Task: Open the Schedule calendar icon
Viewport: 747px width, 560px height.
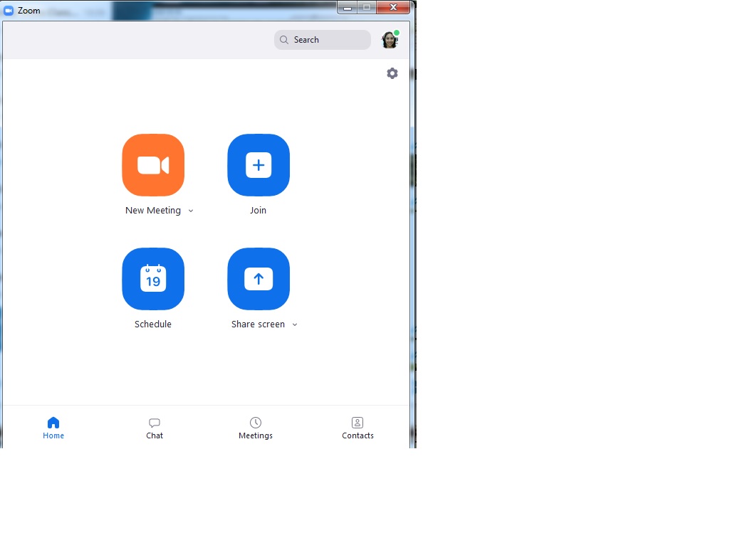Action: pos(153,278)
